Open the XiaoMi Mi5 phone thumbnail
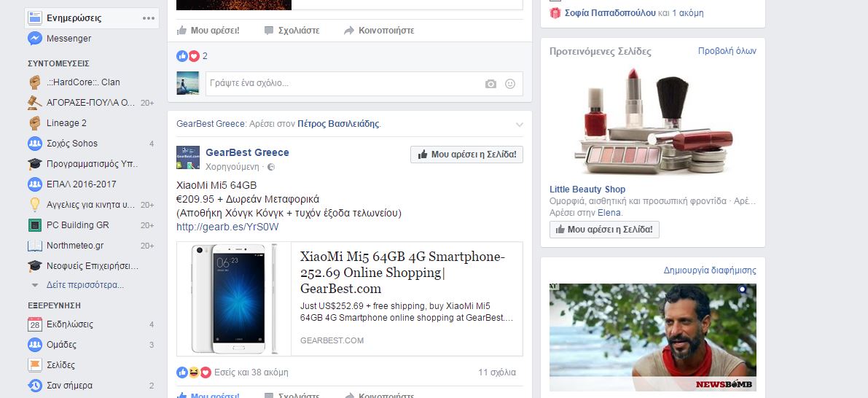Screen dimensions: 868x398 coord(234,299)
